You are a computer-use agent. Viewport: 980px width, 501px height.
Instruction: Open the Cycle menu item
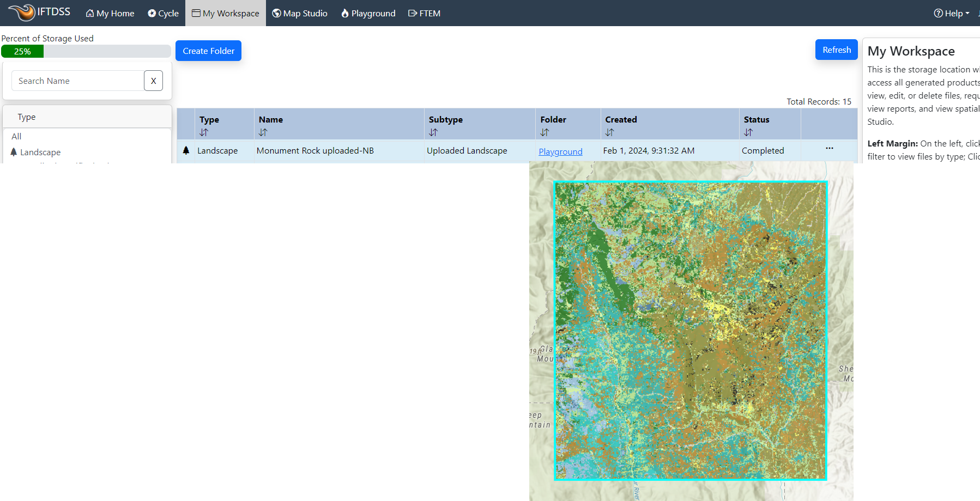[163, 13]
